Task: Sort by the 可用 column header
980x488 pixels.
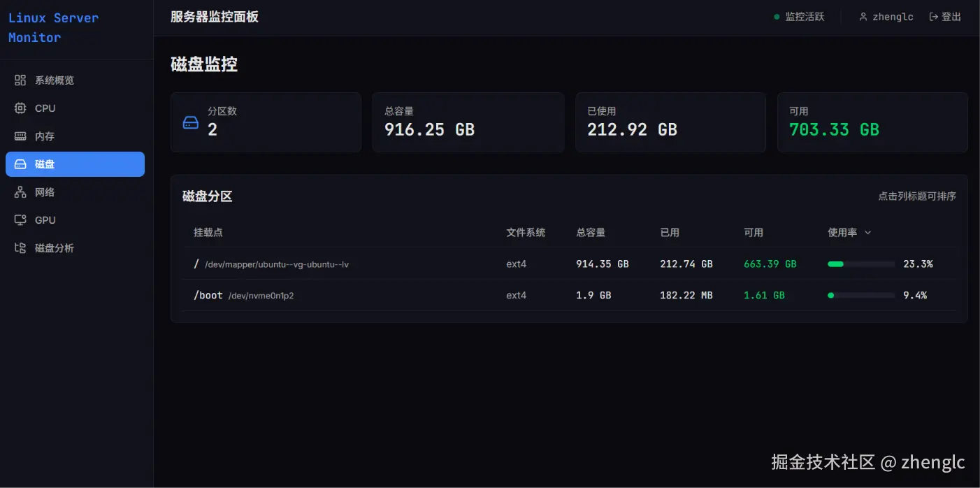Action: [x=754, y=232]
